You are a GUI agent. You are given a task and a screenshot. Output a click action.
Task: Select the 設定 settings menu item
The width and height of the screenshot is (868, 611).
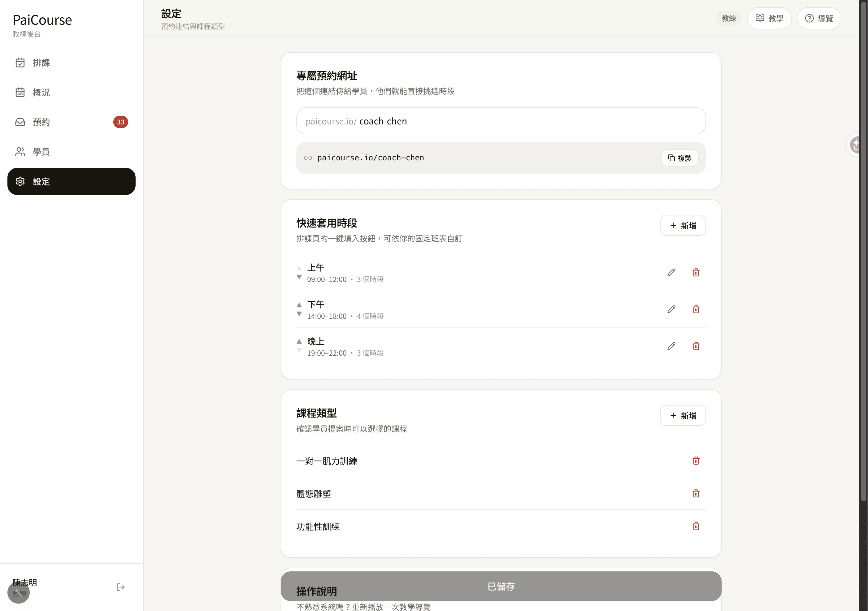[72, 181]
